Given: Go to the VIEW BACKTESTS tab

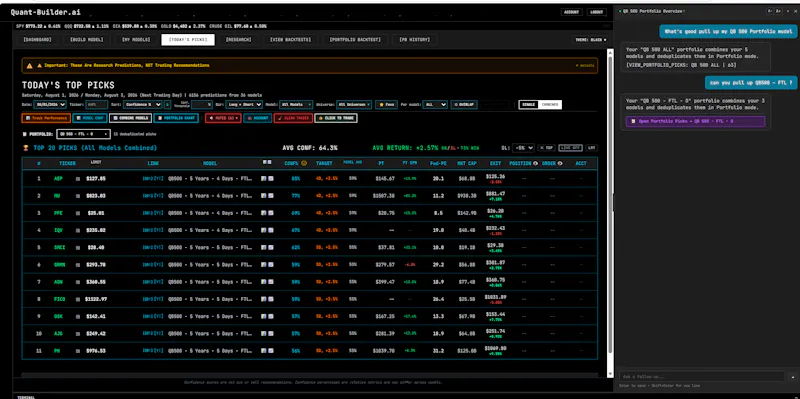Looking at the screenshot, I should coord(290,39).
